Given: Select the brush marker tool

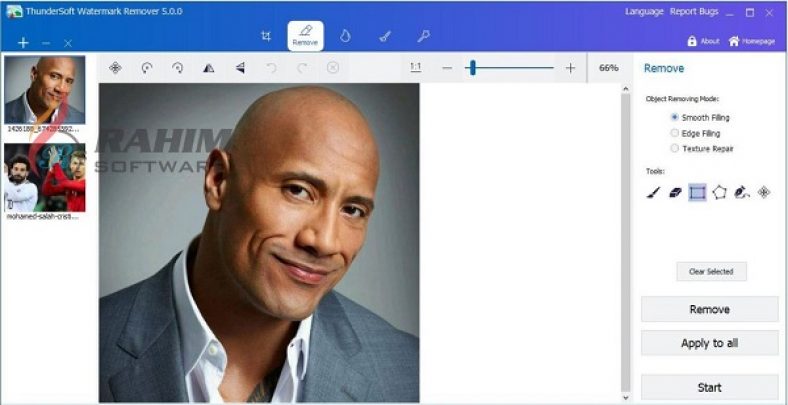Looking at the screenshot, I should tap(653, 192).
